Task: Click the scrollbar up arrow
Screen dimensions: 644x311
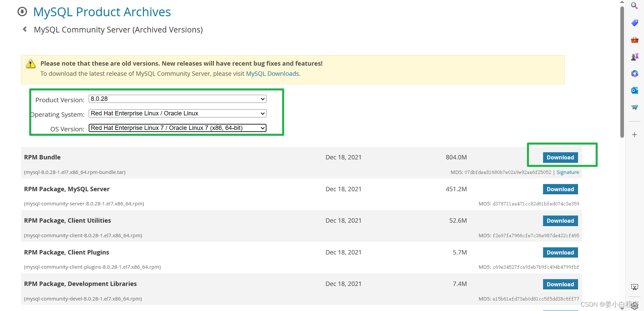Action: point(622,2)
